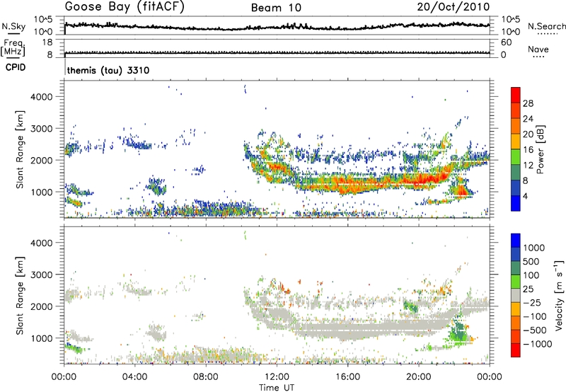Pick the red top segment of Power color bar
Image resolution: width=566 pixels, height=392 pixels.
(x=516, y=95)
